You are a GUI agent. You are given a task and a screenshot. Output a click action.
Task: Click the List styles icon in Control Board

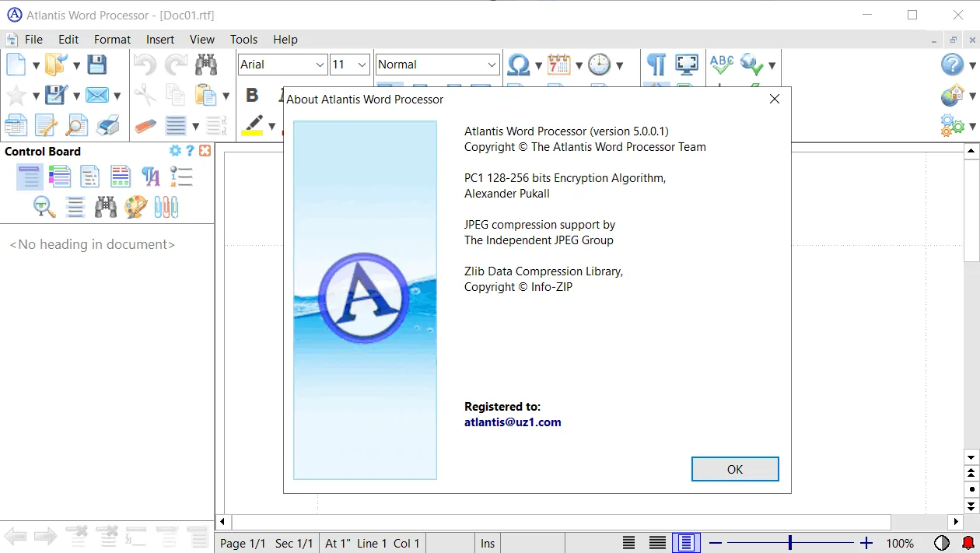tap(181, 177)
